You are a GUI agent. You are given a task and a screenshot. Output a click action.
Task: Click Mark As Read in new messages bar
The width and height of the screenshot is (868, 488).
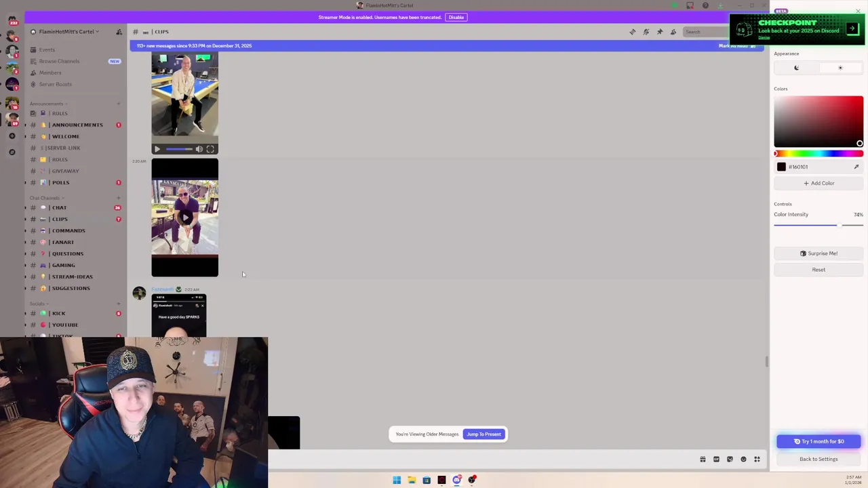tap(736, 45)
